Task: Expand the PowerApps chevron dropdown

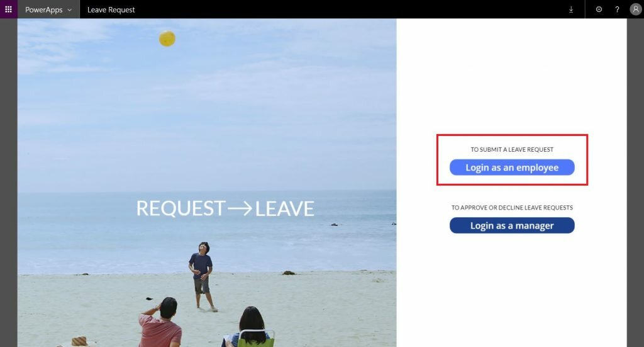Action: (69, 10)
